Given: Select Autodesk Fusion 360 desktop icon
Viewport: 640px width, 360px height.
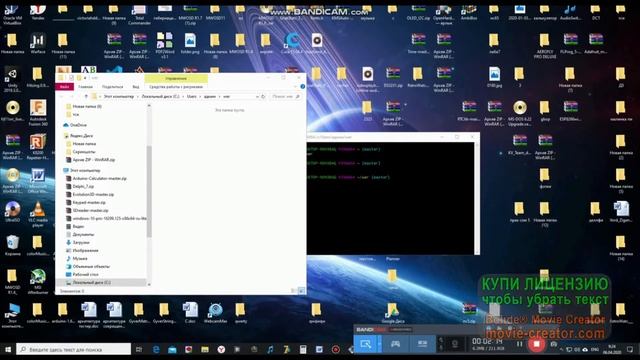Looking at the screenshot, I should point(38,112).
